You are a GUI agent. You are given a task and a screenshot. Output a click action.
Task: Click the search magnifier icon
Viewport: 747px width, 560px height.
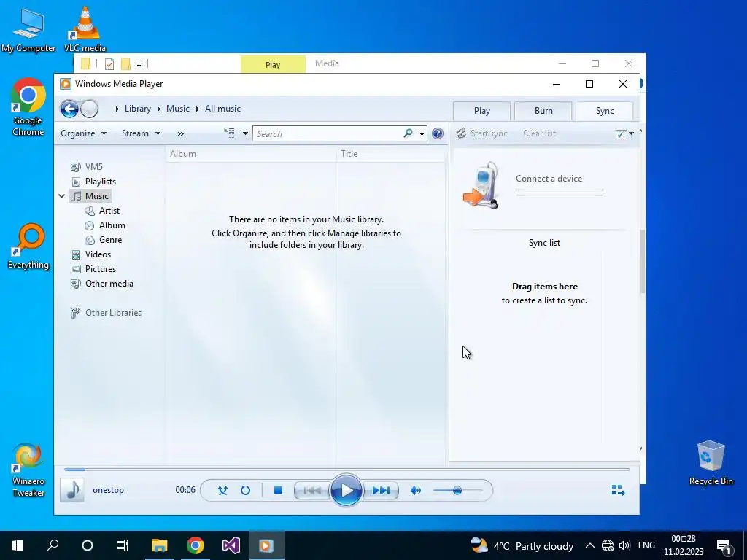coord(408,133)
